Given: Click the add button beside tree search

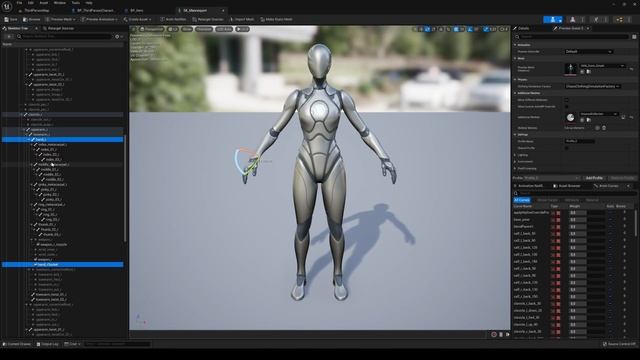Looking at the screenshot, I should pos(9,36).
